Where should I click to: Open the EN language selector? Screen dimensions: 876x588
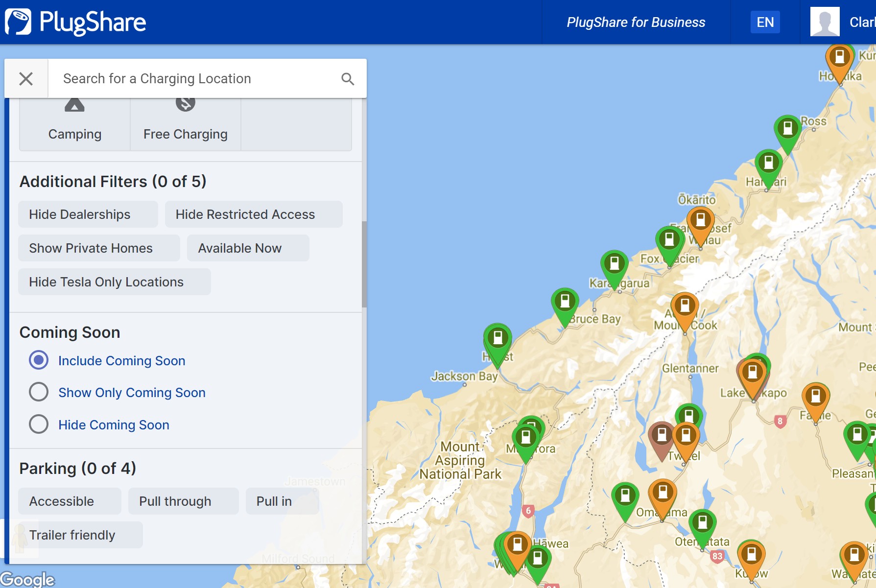[x=765, y=22]
